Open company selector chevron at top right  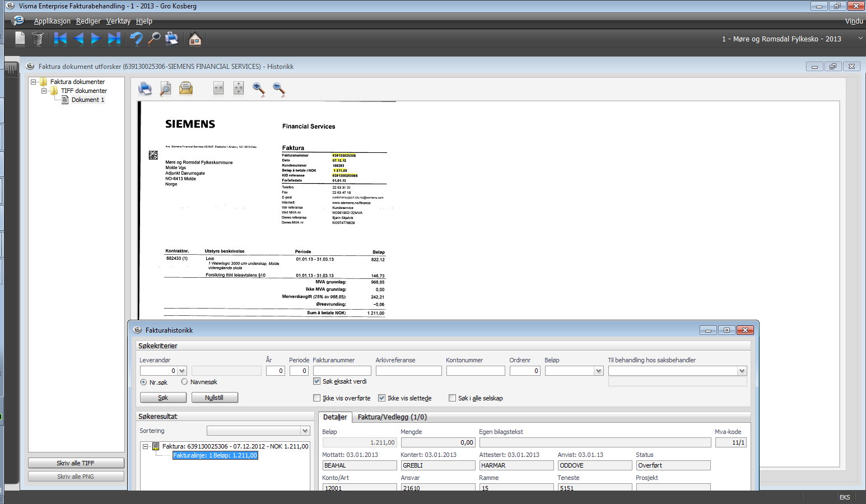860,38
